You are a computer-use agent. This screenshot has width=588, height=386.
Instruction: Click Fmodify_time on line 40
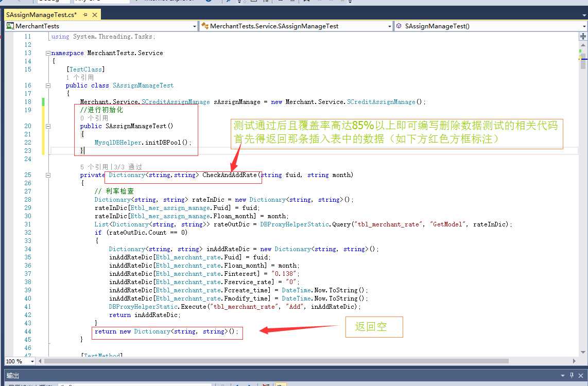[x=247, y=299]
